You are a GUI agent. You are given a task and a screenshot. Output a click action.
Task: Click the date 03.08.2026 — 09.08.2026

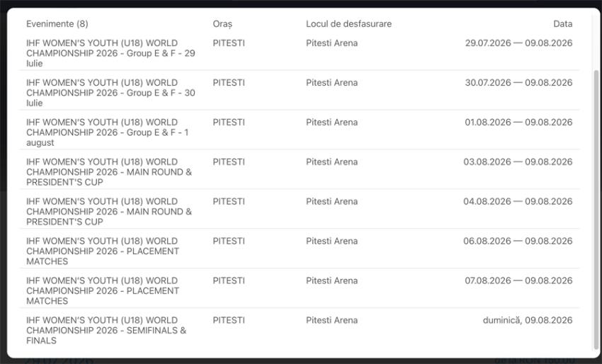518,161
